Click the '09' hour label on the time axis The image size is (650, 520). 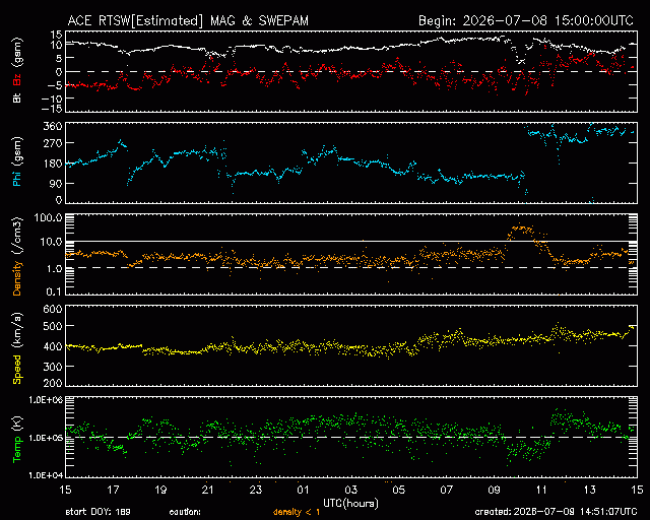pos(494,490)
